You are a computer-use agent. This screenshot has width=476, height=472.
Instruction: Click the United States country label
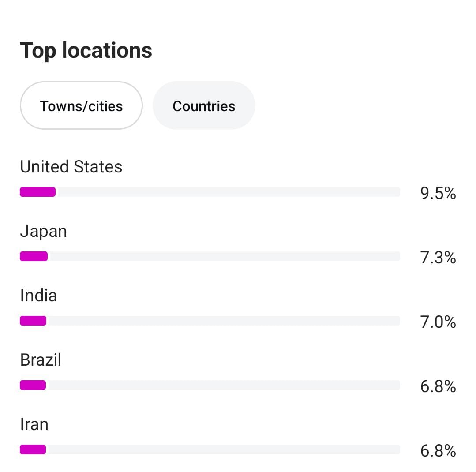coord(71,167)
